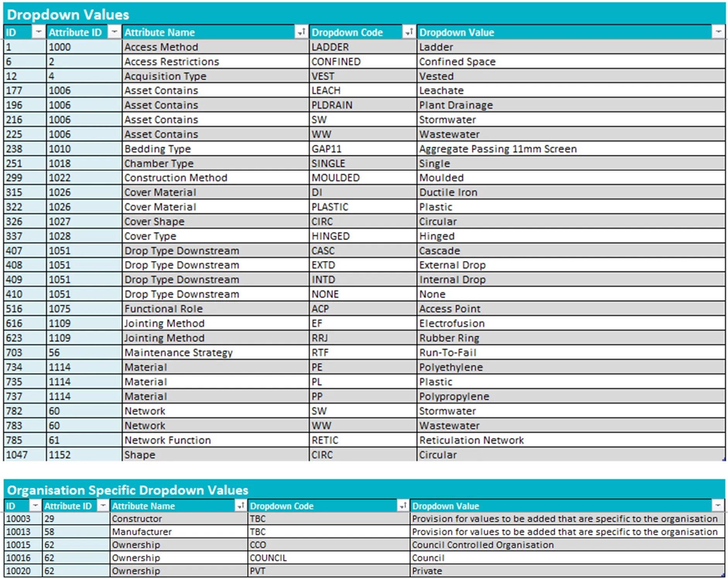
Task: Open the Dropdown Value filter arrow in top table
Action: (718, 32)
